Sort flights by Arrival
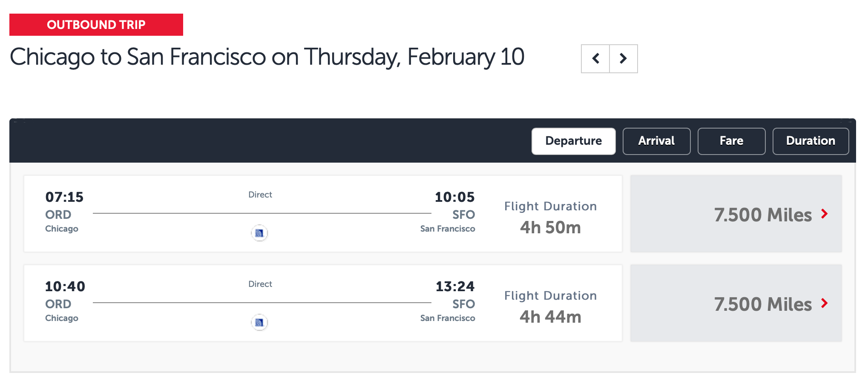868x384 pixels. [x=657, y=141]
